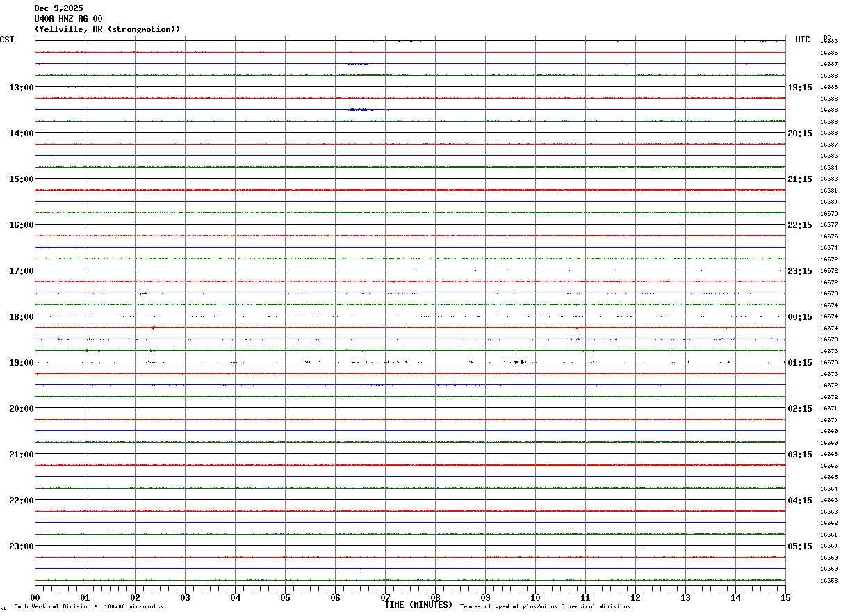
Task: Click minute 12 on the time axis
Action: pos(635,597)
